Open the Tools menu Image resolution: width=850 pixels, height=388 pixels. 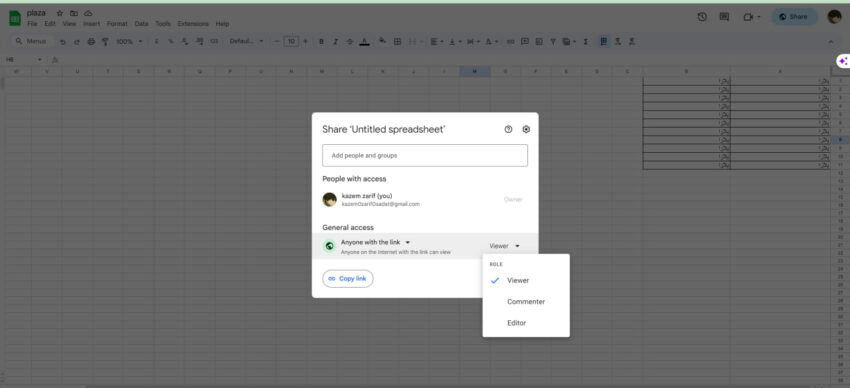pyautogui.click(x=163, y=24)
